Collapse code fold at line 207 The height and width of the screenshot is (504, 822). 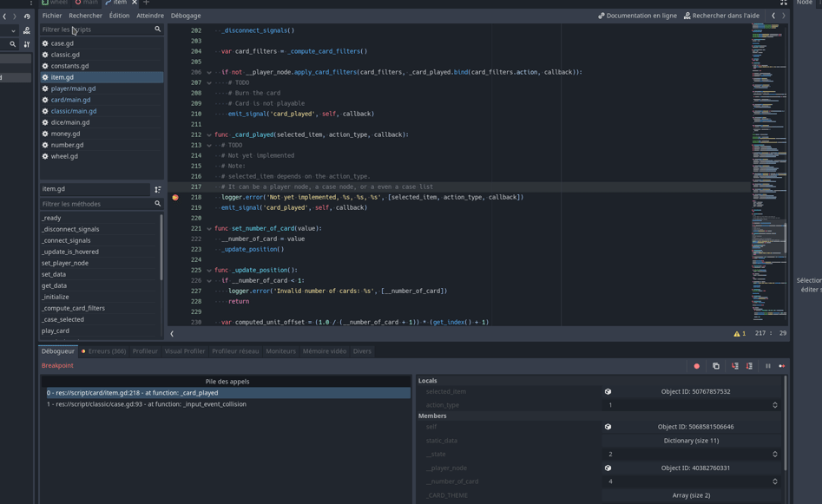(x=209, y=82)
